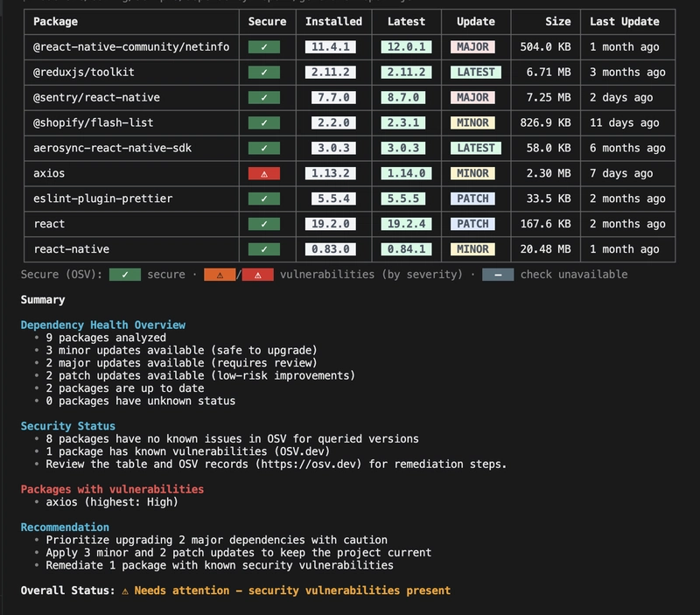The width and height of the screenshot is (700, 615).
Task: Click the latest version 8.7.0 badge
Action: pyautogui.click(x=406, y=97)
